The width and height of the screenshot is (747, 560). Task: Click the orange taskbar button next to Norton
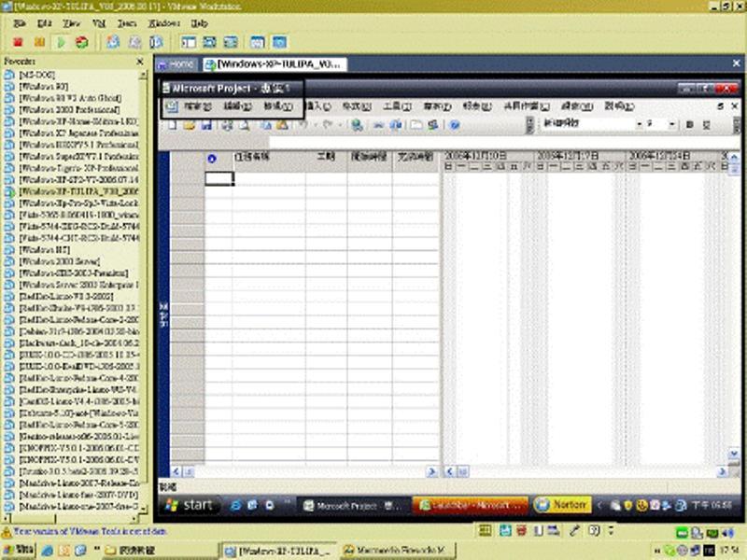coord(471,506)
